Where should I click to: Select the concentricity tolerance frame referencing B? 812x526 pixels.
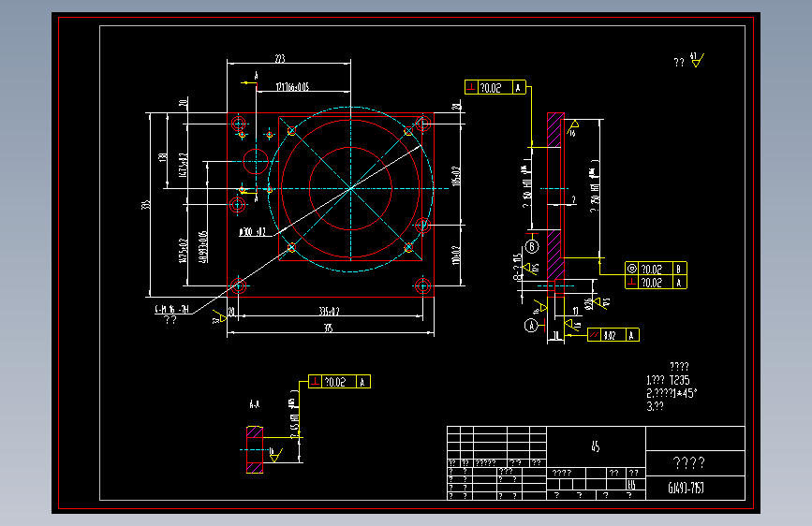(656, 269)
